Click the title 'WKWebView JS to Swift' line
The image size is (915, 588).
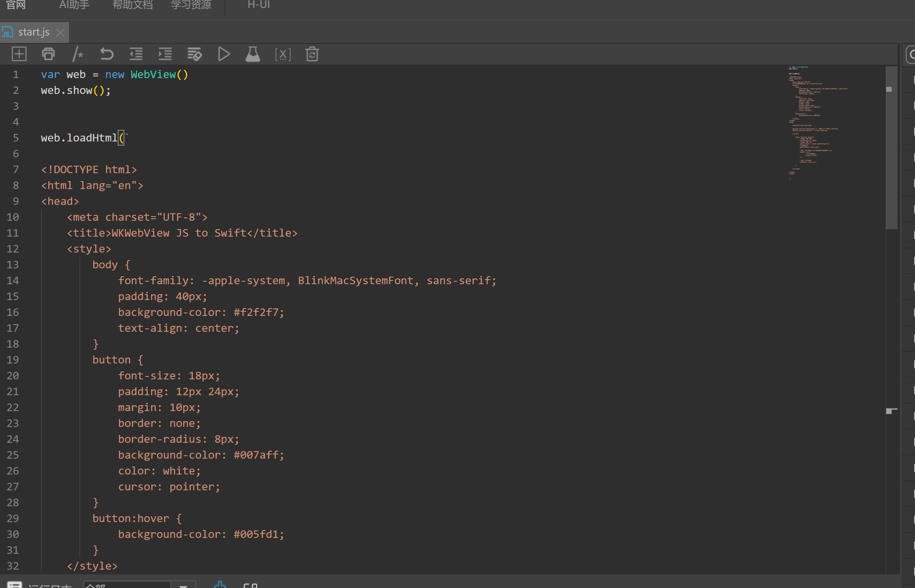point(182,233)
